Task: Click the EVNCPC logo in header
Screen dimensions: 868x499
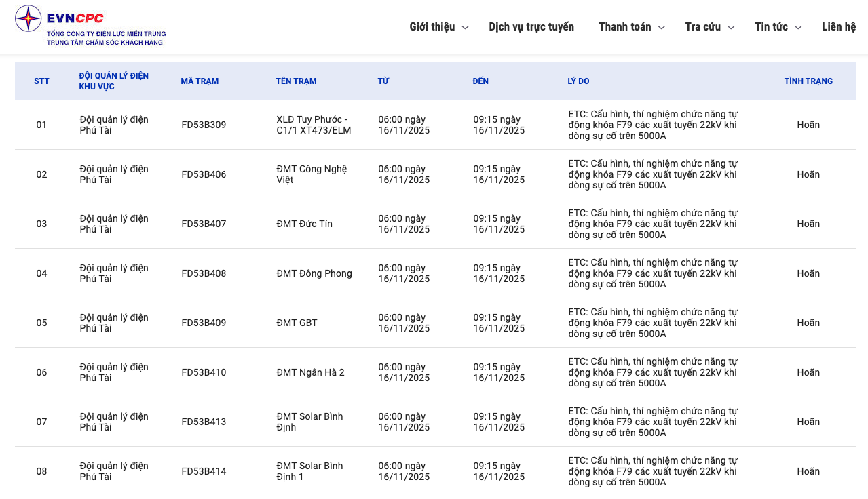Action: click(90, 26)
